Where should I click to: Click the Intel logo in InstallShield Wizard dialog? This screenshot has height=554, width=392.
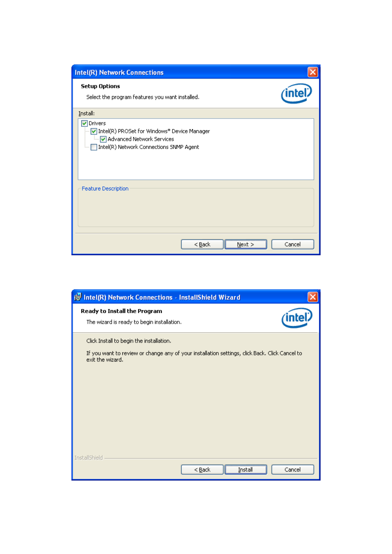297,318
